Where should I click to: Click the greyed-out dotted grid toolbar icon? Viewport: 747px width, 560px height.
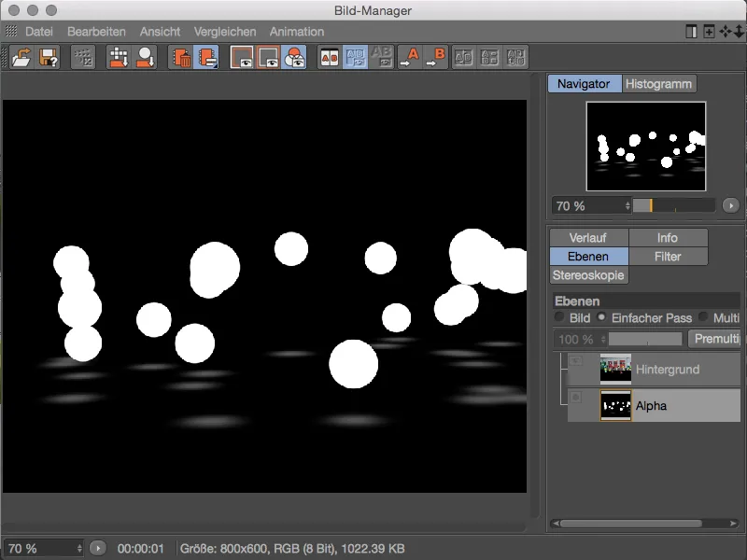(83, 57)
